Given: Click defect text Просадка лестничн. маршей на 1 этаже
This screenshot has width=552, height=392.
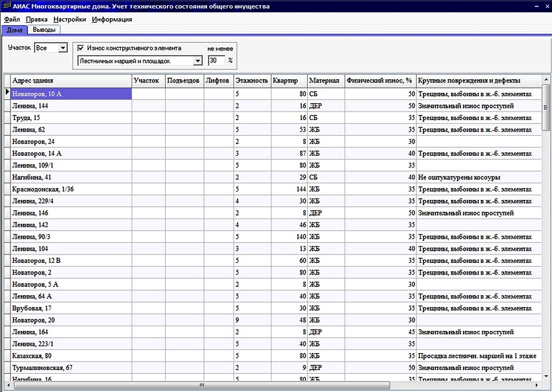Looking at the screenshot, I should (477, 356).
